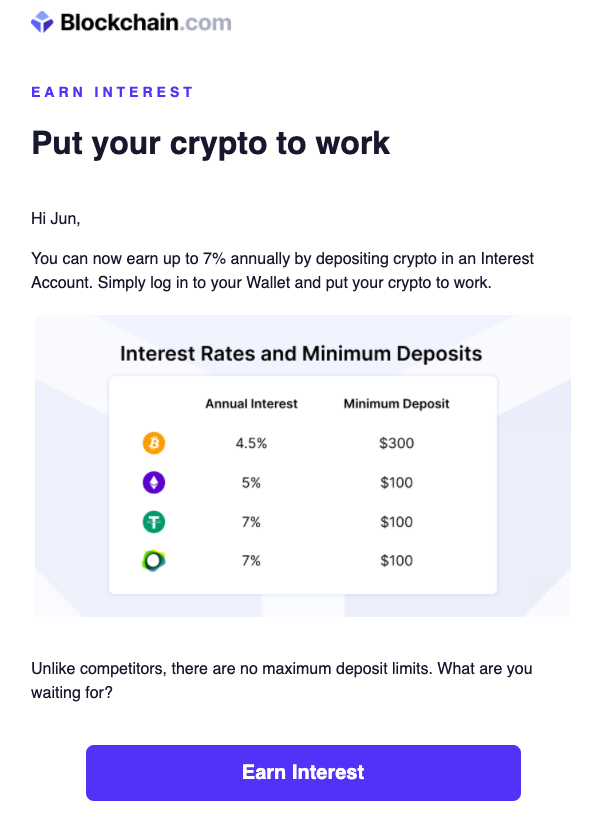Click the Put your crypto to work headline
The image size is (603, 813).
point(211,144)
